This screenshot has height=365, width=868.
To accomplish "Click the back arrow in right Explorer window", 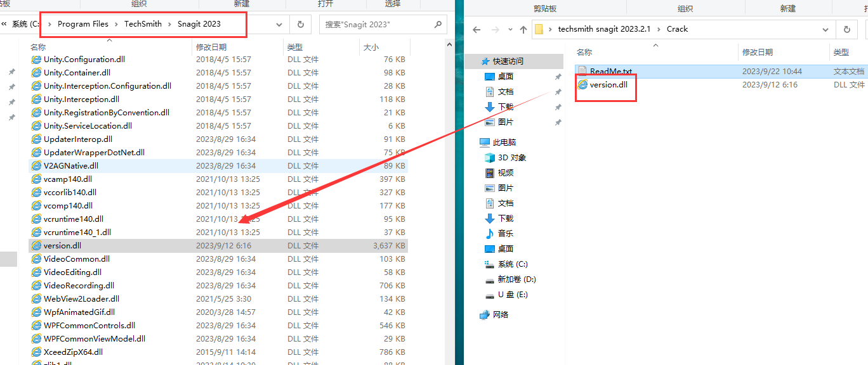I will pyautogui.click(x=477, y=29).
